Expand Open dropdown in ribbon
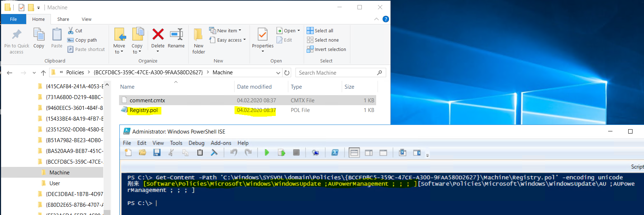Viewport: 644px width, 215px height. tap(298, 31)
